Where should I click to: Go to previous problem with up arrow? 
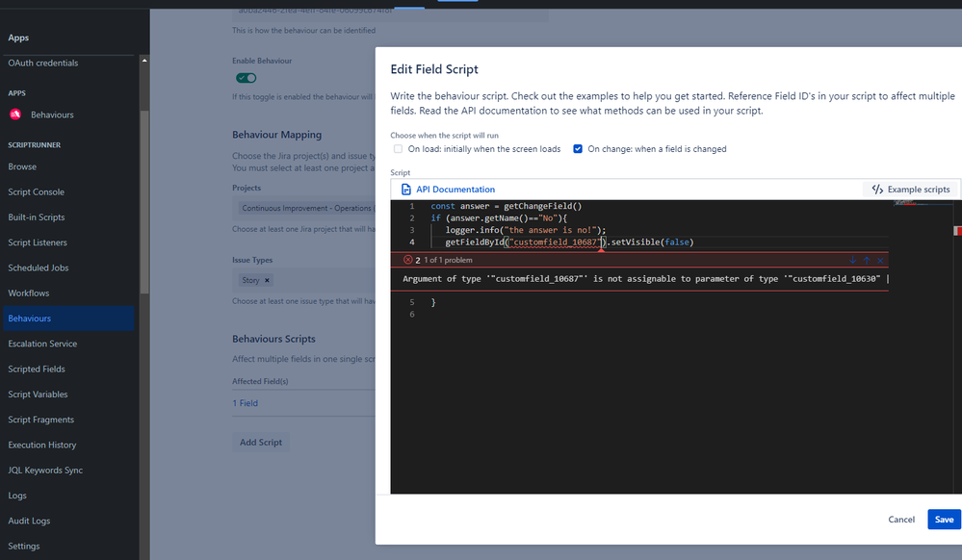(x=867, y=260)
